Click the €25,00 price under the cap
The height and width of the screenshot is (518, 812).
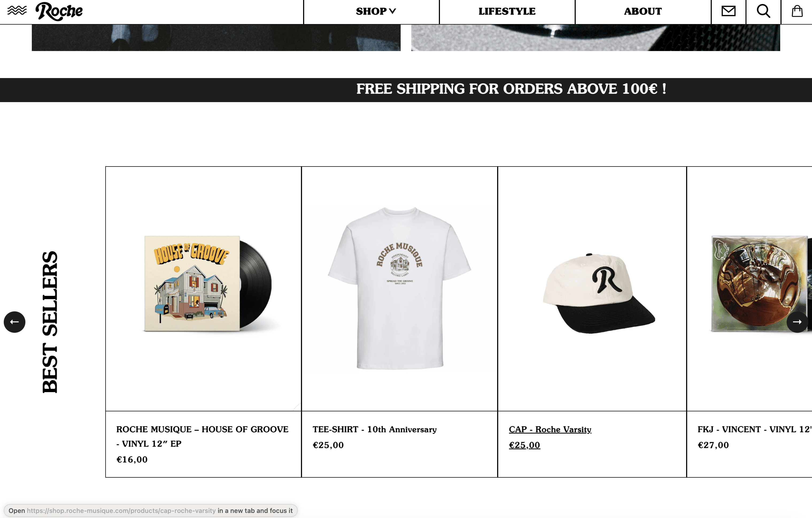(524, 445)
